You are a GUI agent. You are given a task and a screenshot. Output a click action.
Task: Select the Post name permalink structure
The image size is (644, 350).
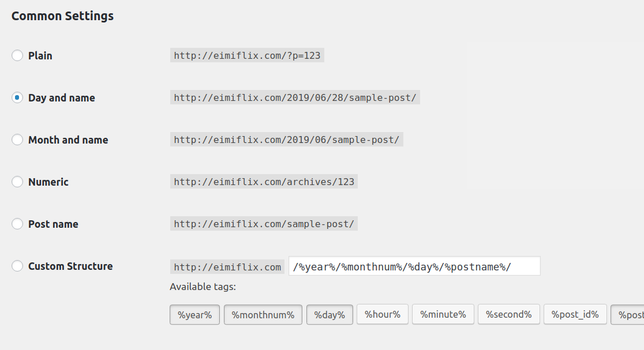pyautogui.click(x=17, y=224)
